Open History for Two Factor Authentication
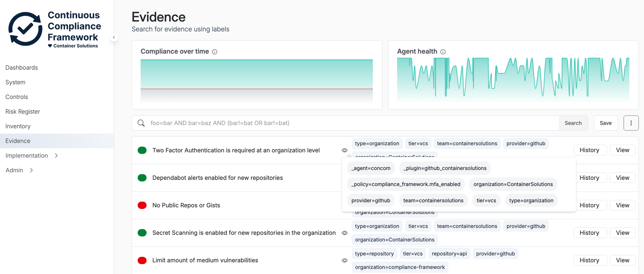The width and height of the screenshot is (644, 274). click(590, 150)
